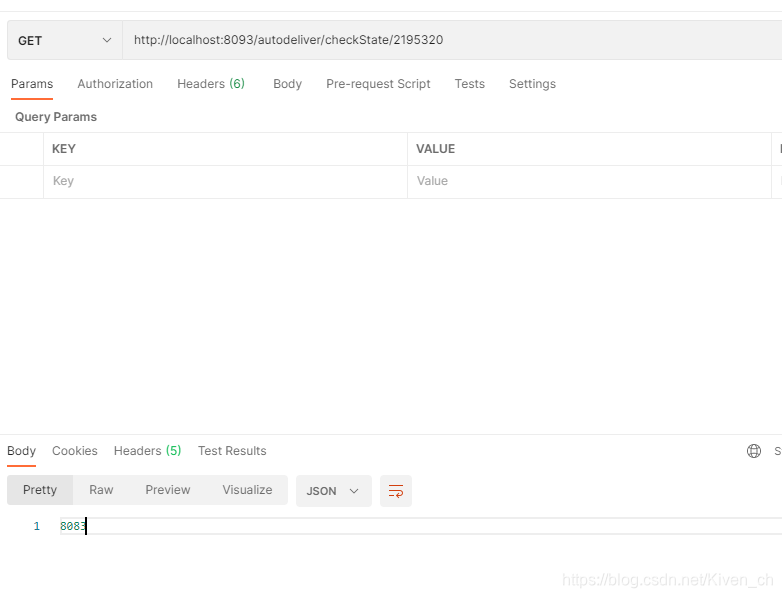Viewport: 782px width, 598px height.
Task: Click the network globe icon
Action: (754, 451)
